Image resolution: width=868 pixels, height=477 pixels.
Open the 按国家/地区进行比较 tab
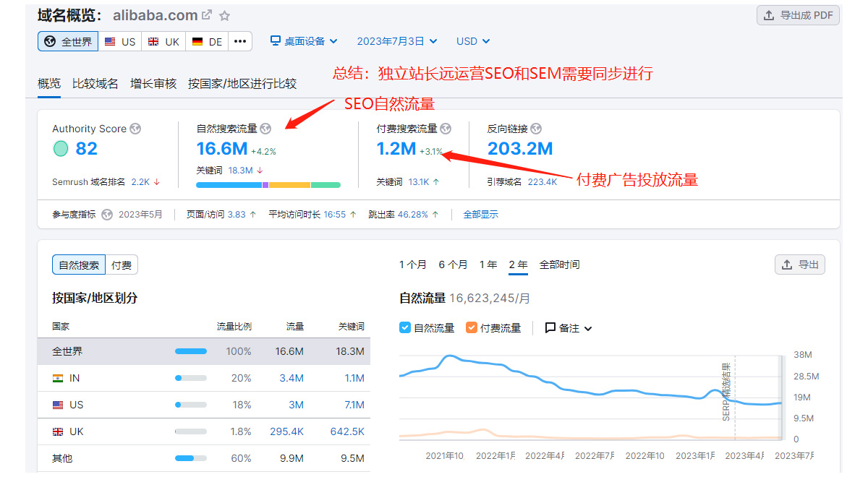coord(242,84)
